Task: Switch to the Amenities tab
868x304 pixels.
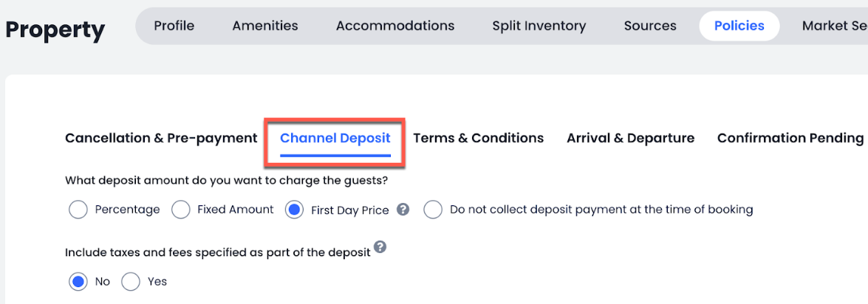Action: [265, 26]
